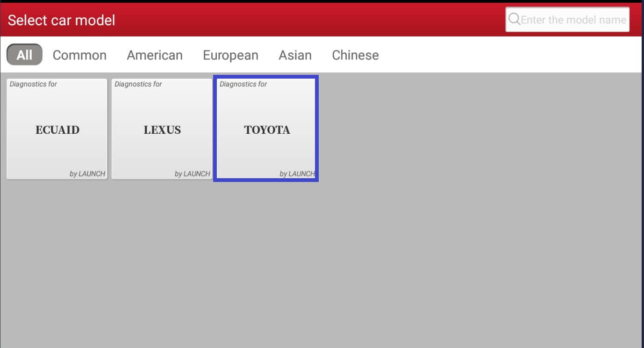Filter by the Asian tab

295,55
